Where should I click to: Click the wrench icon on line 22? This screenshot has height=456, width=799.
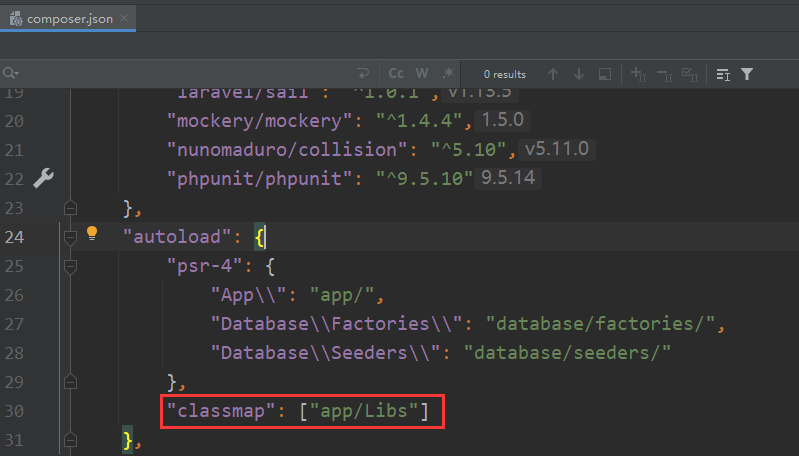[x=43, y=178]
